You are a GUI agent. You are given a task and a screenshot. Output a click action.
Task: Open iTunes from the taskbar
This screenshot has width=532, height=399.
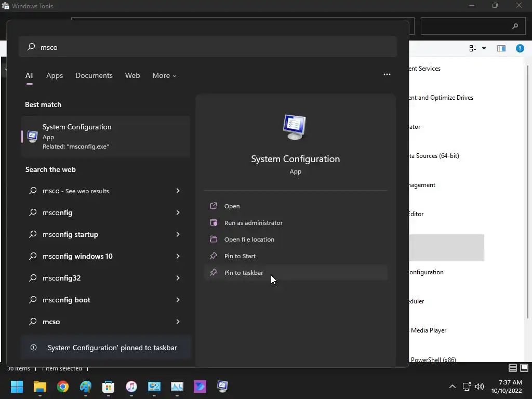coord(131,387)
